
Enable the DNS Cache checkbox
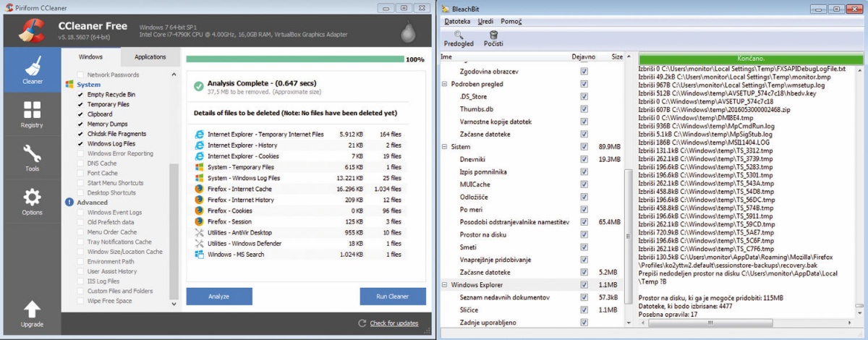(x=81, y=163)
